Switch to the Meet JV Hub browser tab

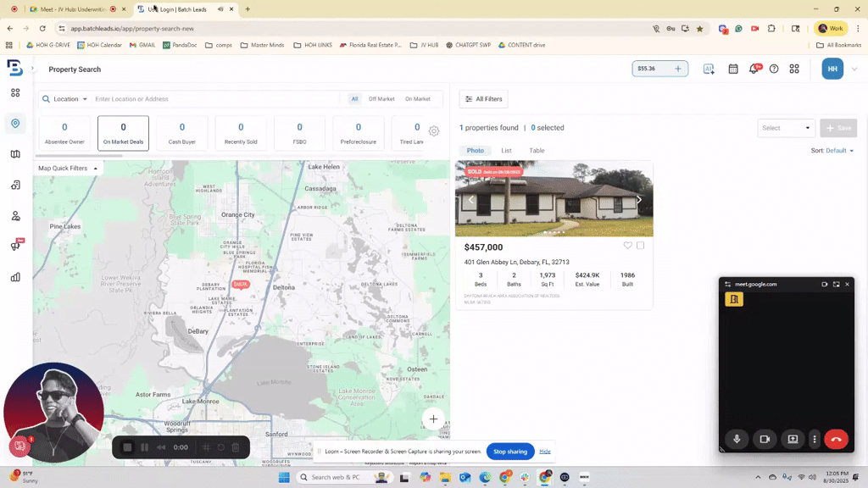[x=73, y=9]
